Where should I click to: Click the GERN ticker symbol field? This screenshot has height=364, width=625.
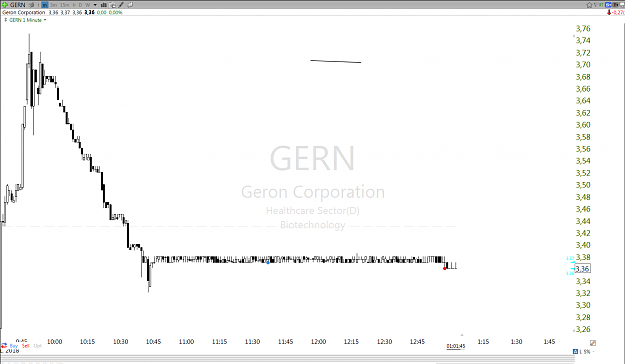tap(18, 5)
